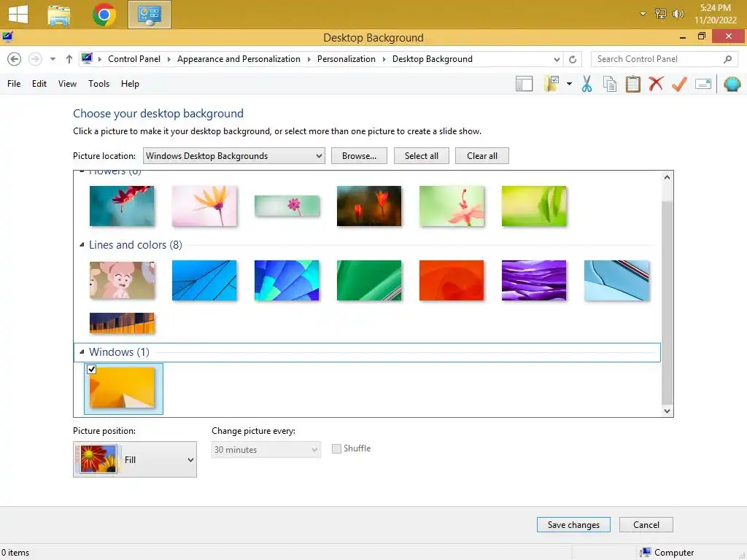The width and height of the screenshot is (747, 560).
Task: Click the Control Panel taskbar icon
Action: pos(149,15)
